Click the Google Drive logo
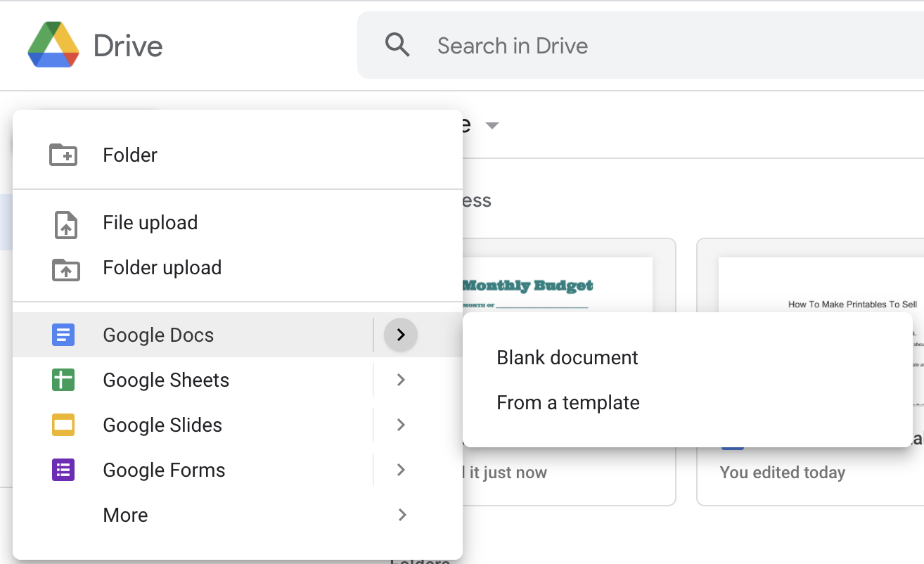Viewport: 924px width, 564px height. coord(53,45)
